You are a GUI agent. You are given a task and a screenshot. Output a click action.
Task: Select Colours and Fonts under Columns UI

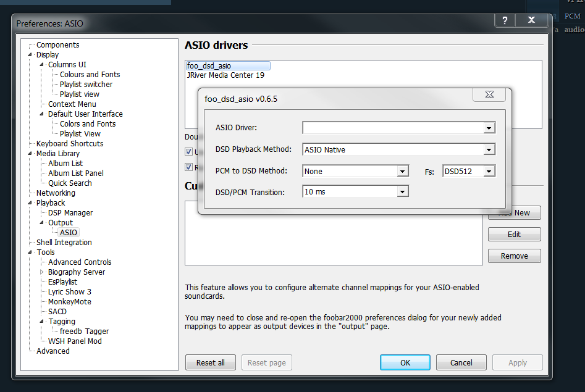(90, 75)
